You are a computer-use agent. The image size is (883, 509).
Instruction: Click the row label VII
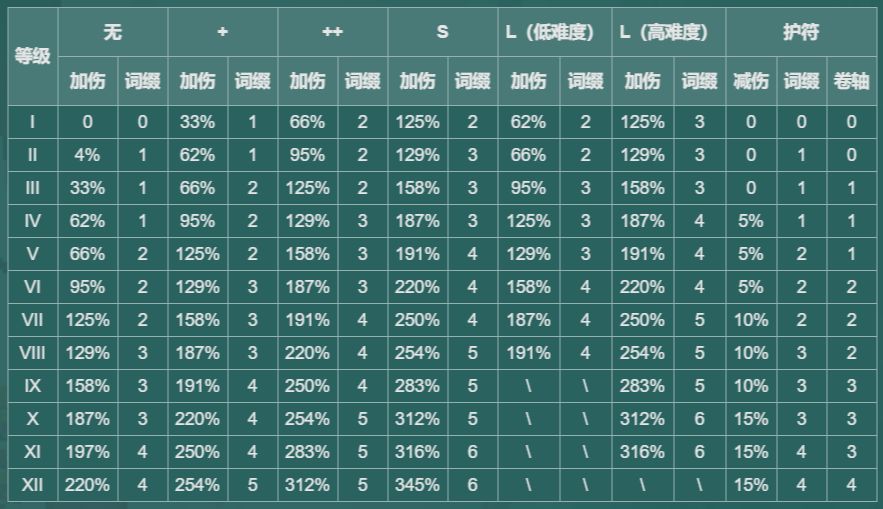tap(33, 320)
